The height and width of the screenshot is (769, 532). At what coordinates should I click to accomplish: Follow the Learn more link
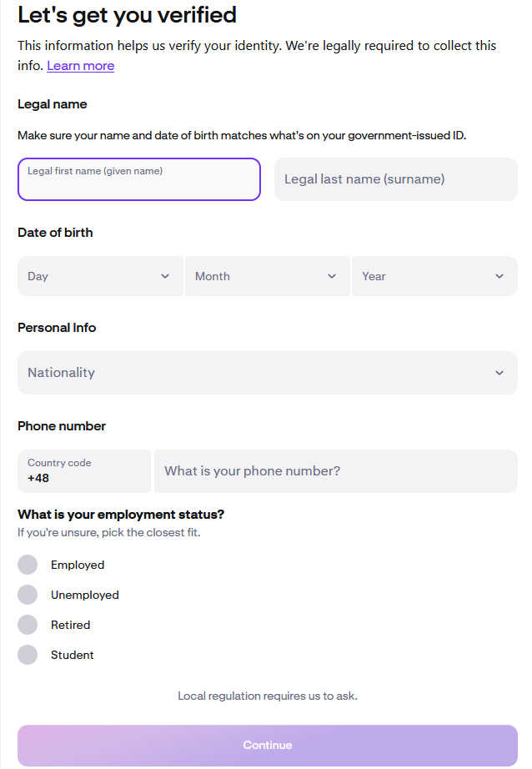(80, 66)
